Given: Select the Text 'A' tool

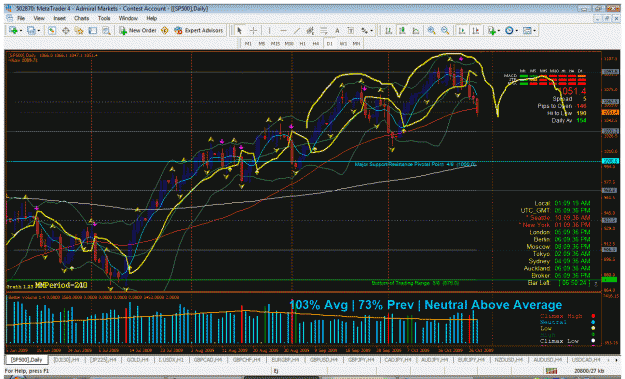Looking at the screenshot, I should (x=337, y=30).
